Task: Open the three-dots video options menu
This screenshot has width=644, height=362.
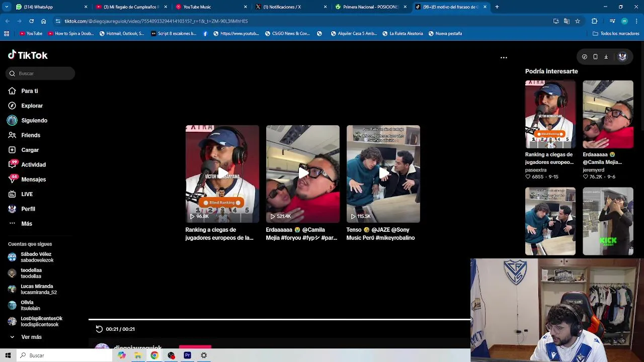Action: point(504,57)
